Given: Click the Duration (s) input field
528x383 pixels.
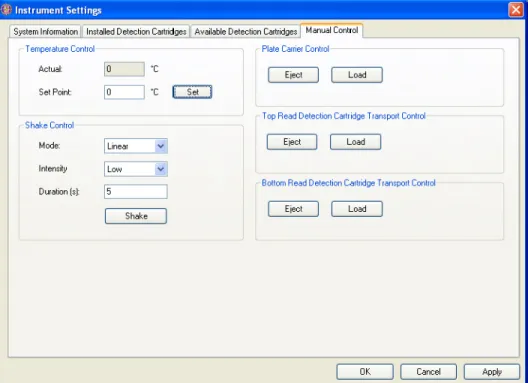Looking at the screenshot, I should click(x=136, y=192).
